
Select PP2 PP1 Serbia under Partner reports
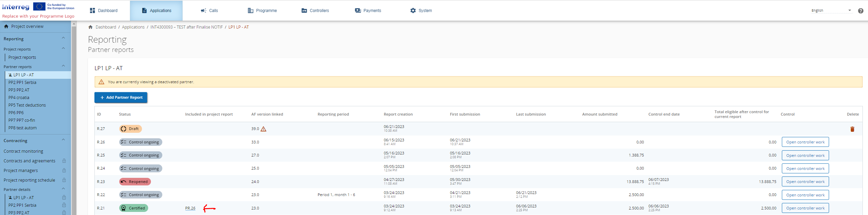pos(22,83)
